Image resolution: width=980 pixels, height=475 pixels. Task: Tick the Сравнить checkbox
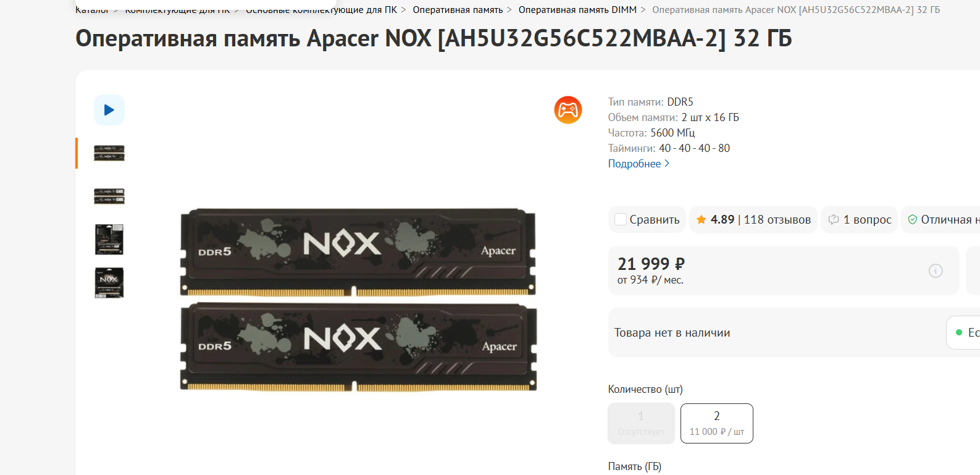(621, 219)
